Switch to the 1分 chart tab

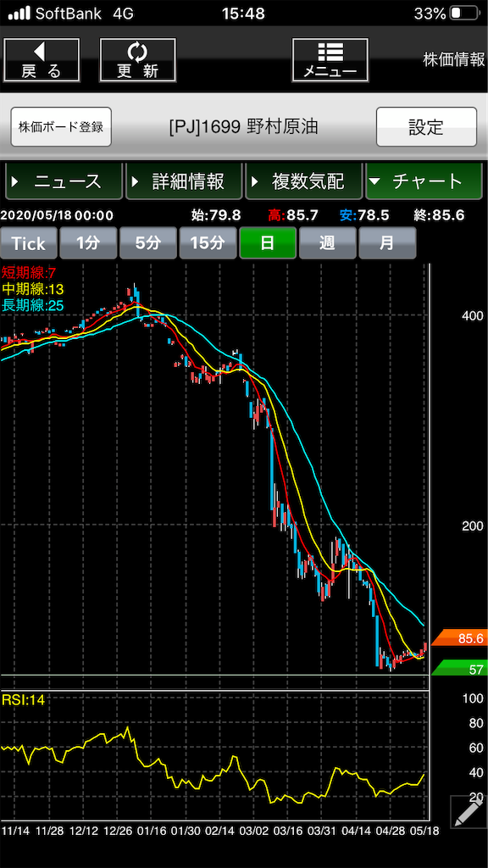pyautogui.click(x=88, y=243)
